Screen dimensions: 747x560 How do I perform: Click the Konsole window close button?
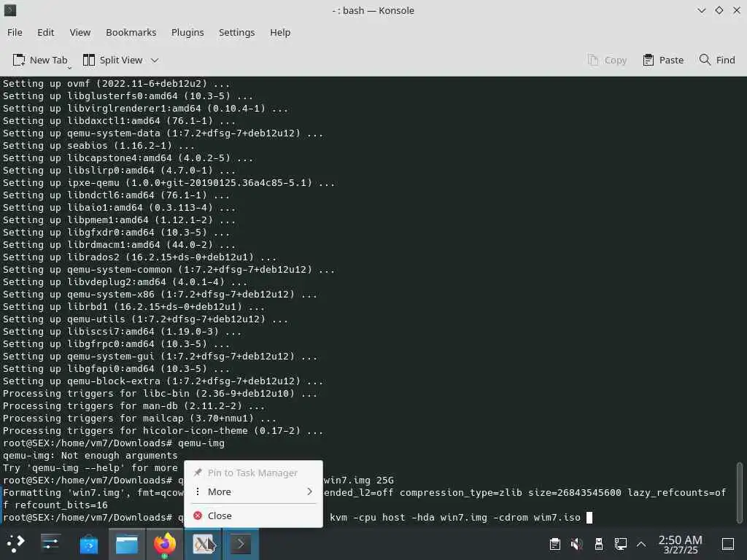click(737, 10)
